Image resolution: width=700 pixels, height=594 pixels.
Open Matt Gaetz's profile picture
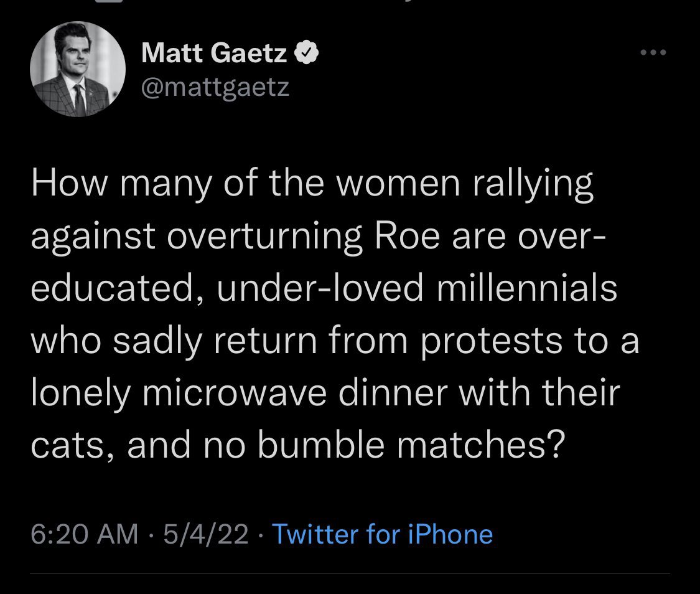point(78,69)
